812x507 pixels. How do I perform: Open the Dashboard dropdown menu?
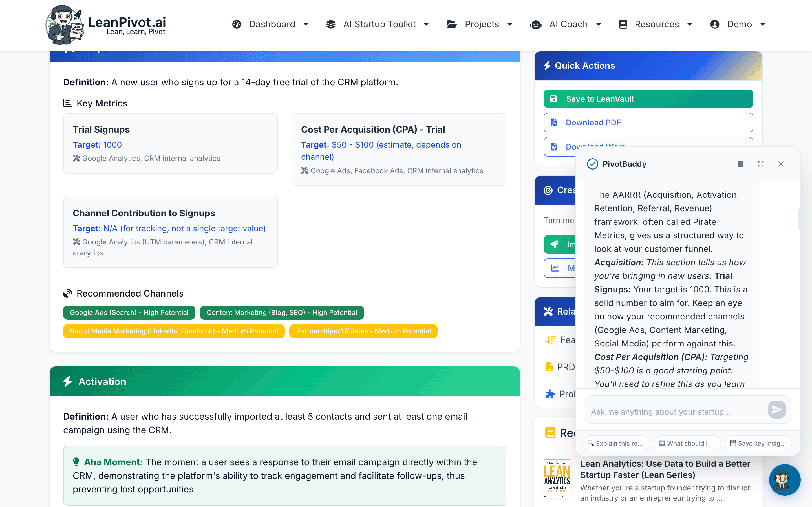pos(271,24)
